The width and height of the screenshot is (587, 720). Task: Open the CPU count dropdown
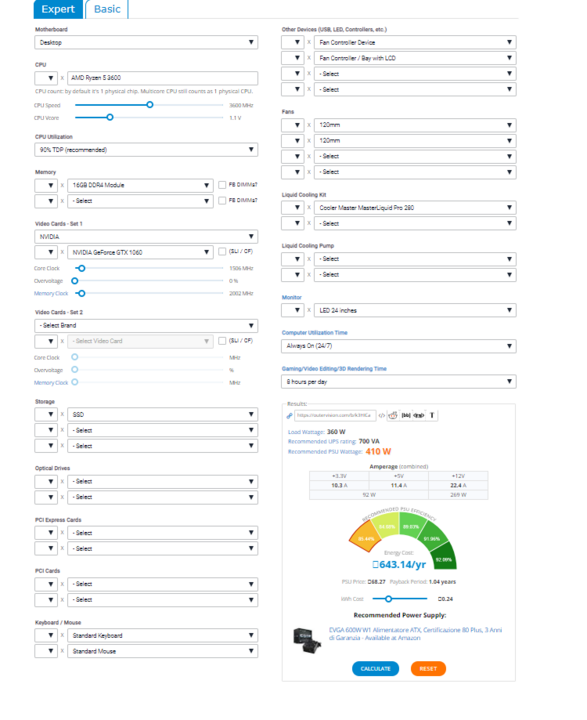(x=46, y=78)
